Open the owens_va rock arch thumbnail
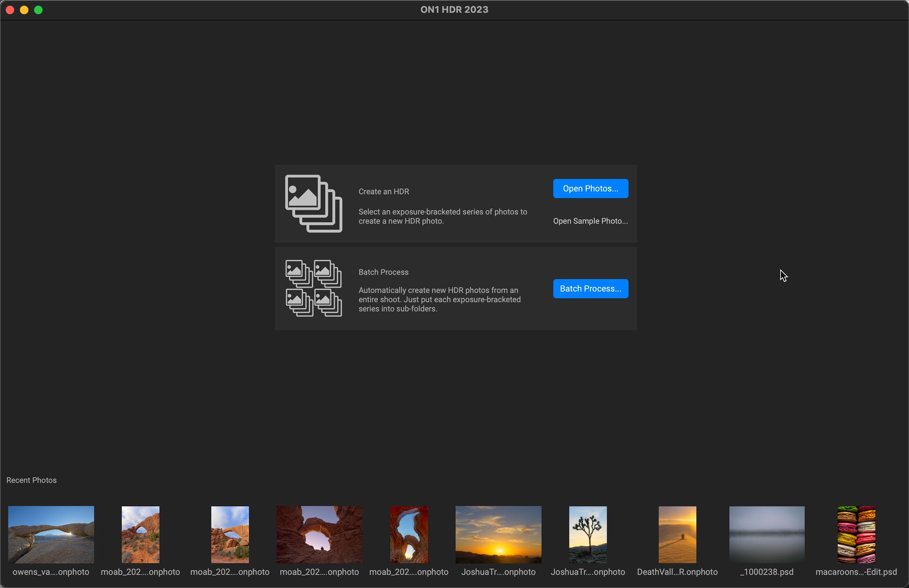The height and width of the screenshot is (588, 909). (51, 535)
